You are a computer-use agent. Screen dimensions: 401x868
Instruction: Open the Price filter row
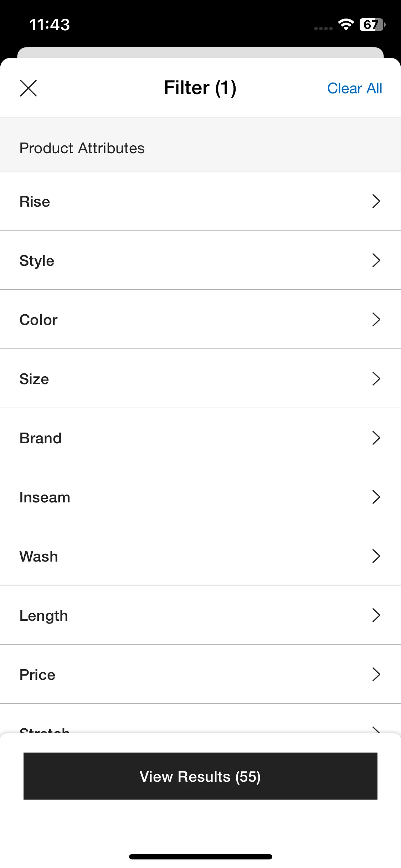[x=200, y=674]
